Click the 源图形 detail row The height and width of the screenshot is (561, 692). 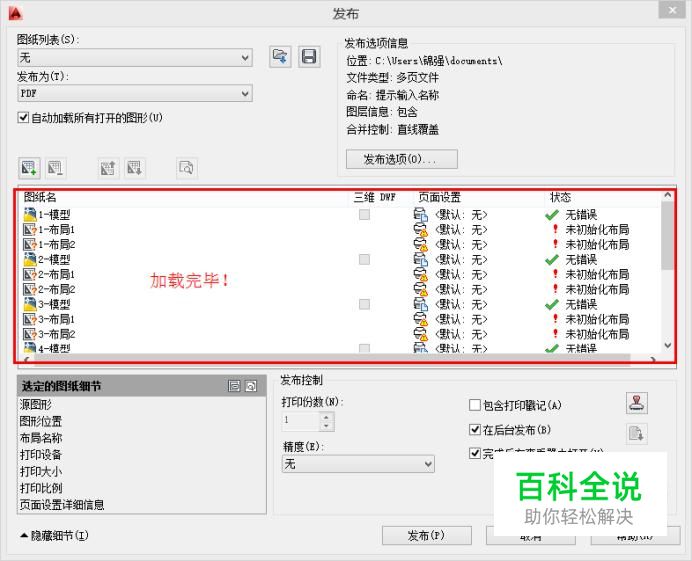point(36,404)
